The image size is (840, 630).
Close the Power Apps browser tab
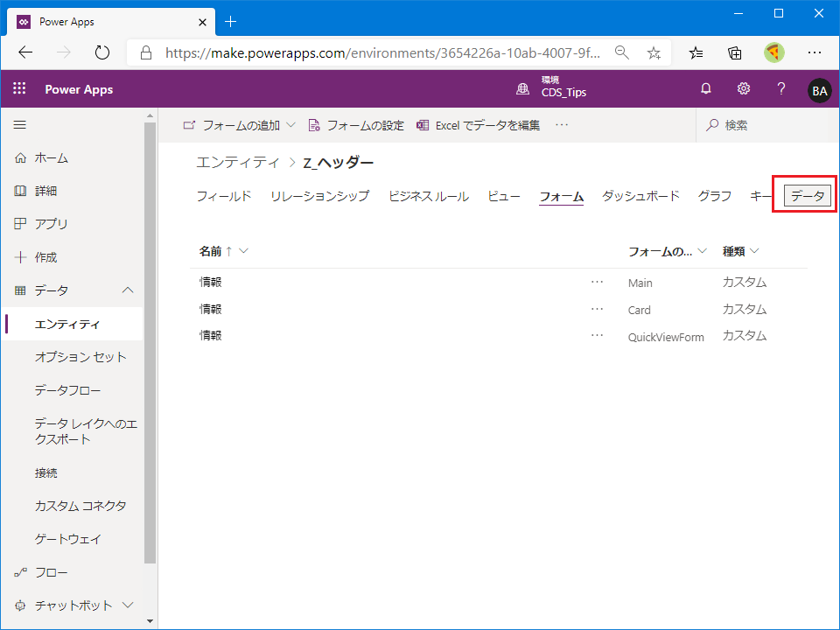pos(202,22)
